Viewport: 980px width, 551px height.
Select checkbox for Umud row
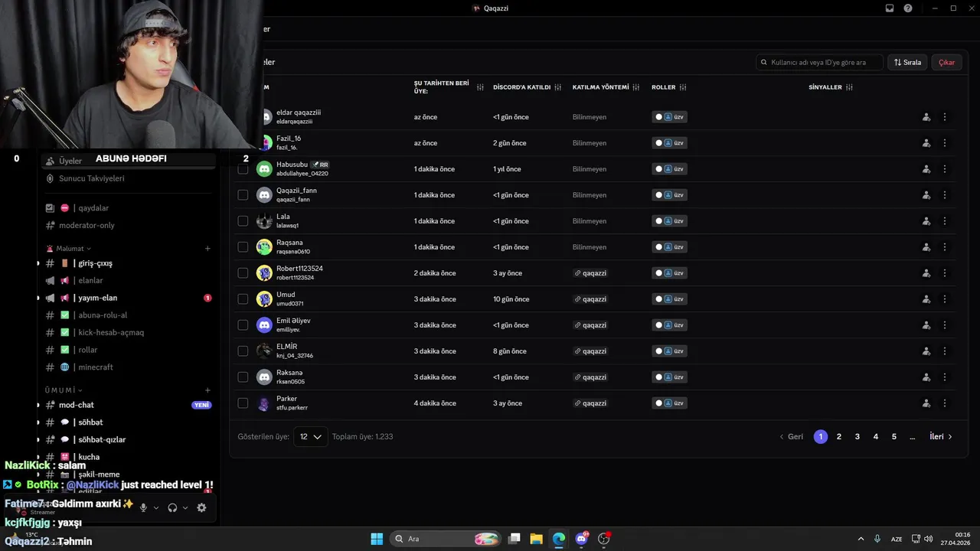[x=243, y=299]
